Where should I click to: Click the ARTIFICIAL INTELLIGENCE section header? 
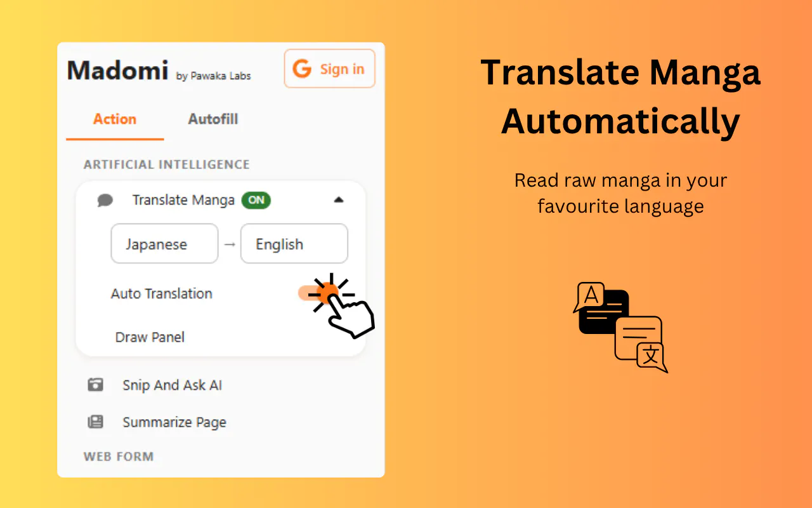click(x=167, y=164)
